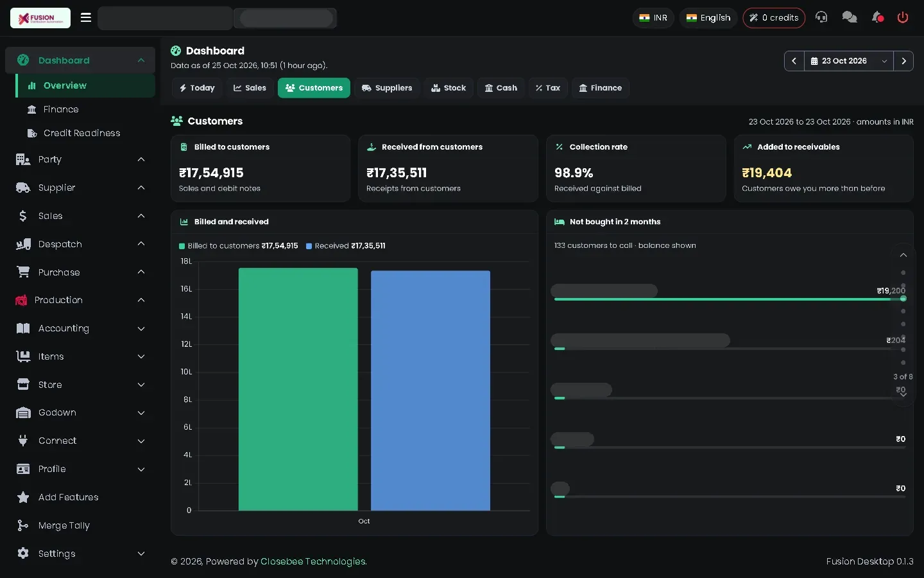Click the Dashboard gauge icon in sidebar
The image size is (924, 578).
coord(23,60)
